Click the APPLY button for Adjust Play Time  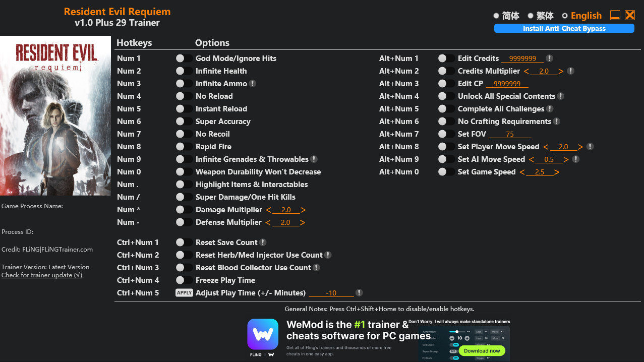184,293
